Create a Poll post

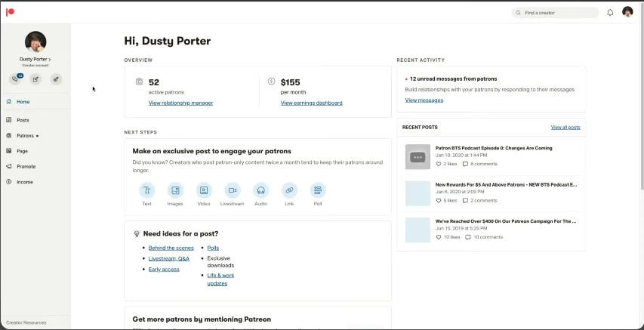pyautogui.click(x=318, y=190)
